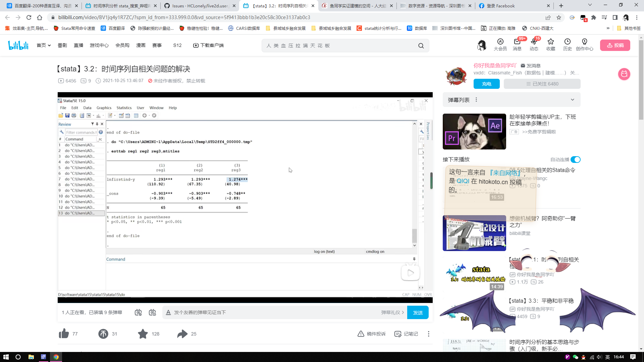Image resolution: width=644 pixels, height=362 pixels.
Task: Open a file with the folder toolbar icon
Action: (x=61, y=115)
